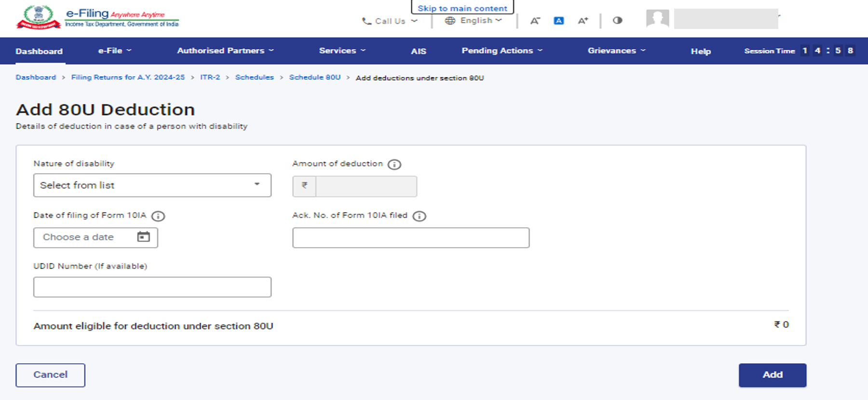This screenshot has width=868, height=400.
Task: Click the user profile avatar icon
Action: point(657,19)
